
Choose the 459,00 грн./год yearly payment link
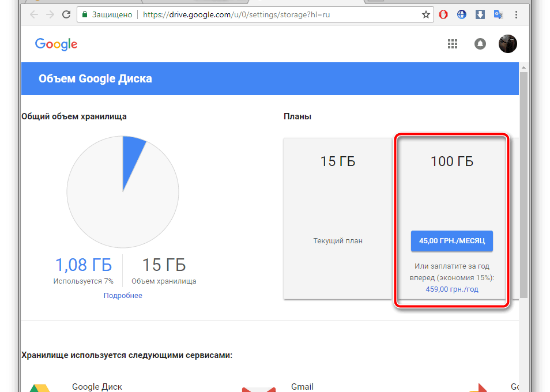tap(451, 289)
